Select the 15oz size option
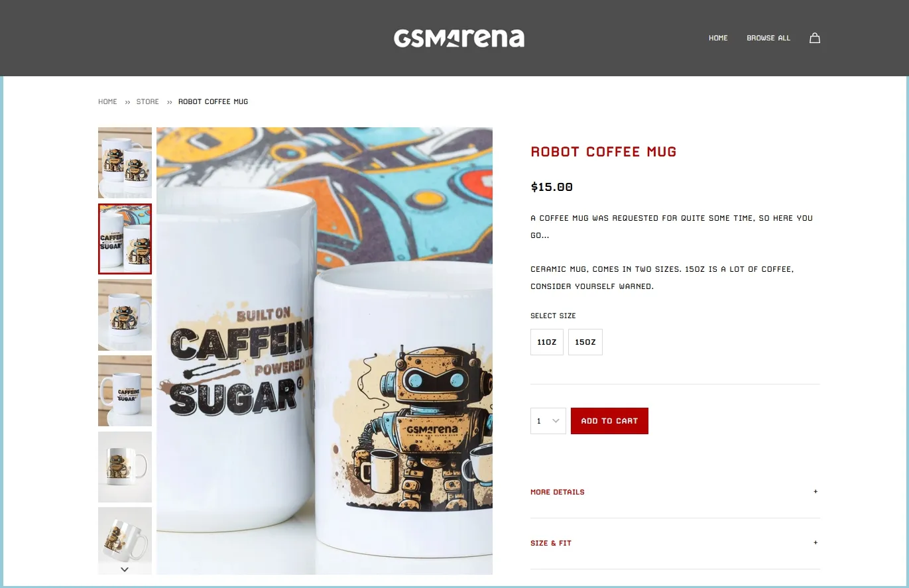 pyautogui.click(x=585, y=342)
